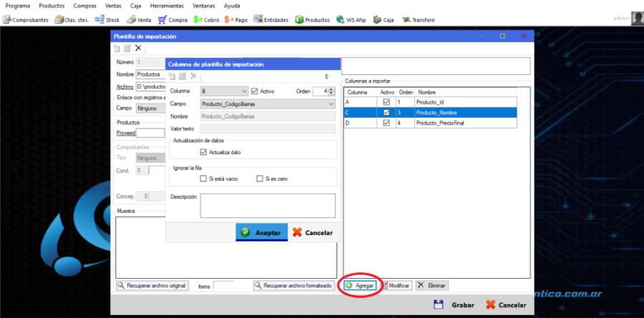Open the Compra shopping cart tool
The width and height of the screenshot is (644, 318).
(172, 20)
